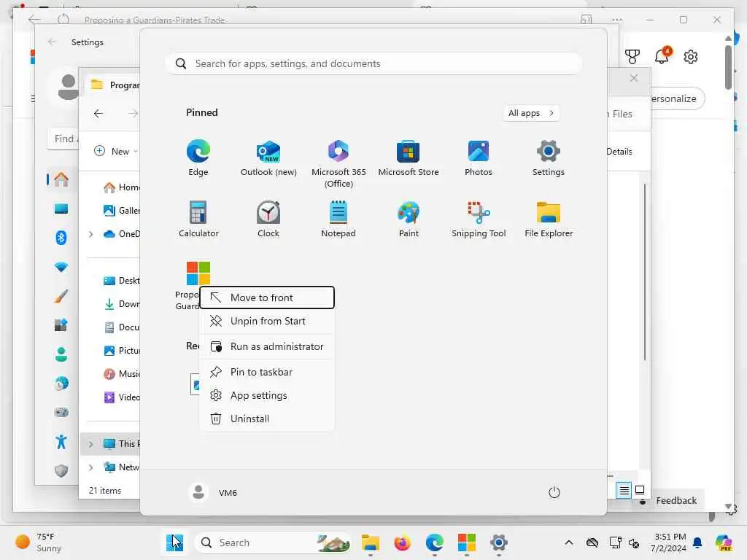
Task: Open Microsoft 365 (Office) app
Action: pos(338,164)
